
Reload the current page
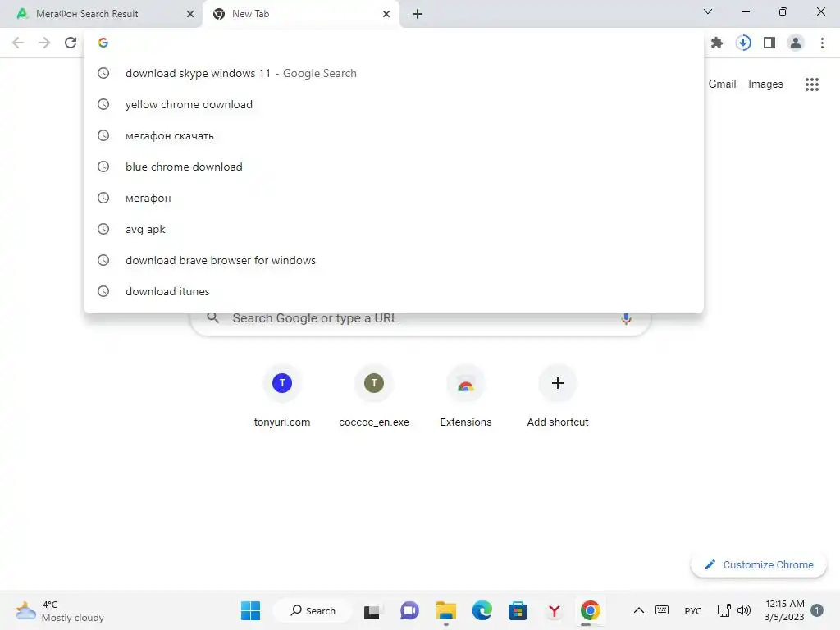pos(71,43)
